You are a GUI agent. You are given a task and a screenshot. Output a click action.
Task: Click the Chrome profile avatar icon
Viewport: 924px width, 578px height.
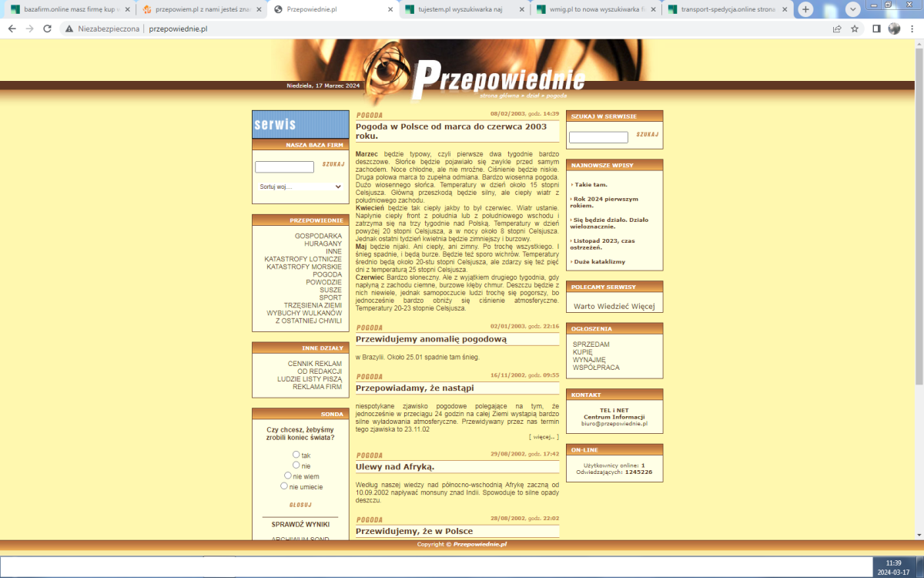(894, 29)
